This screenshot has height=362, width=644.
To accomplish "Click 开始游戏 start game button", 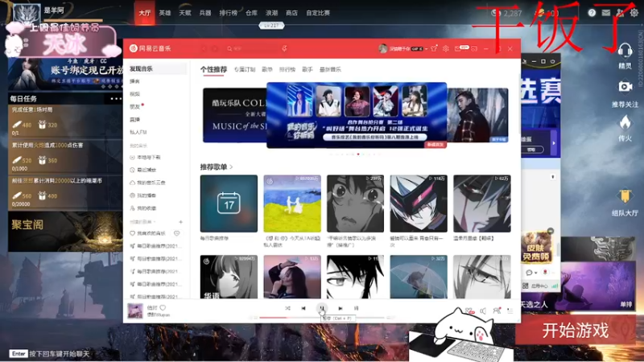I will point(575,331).
